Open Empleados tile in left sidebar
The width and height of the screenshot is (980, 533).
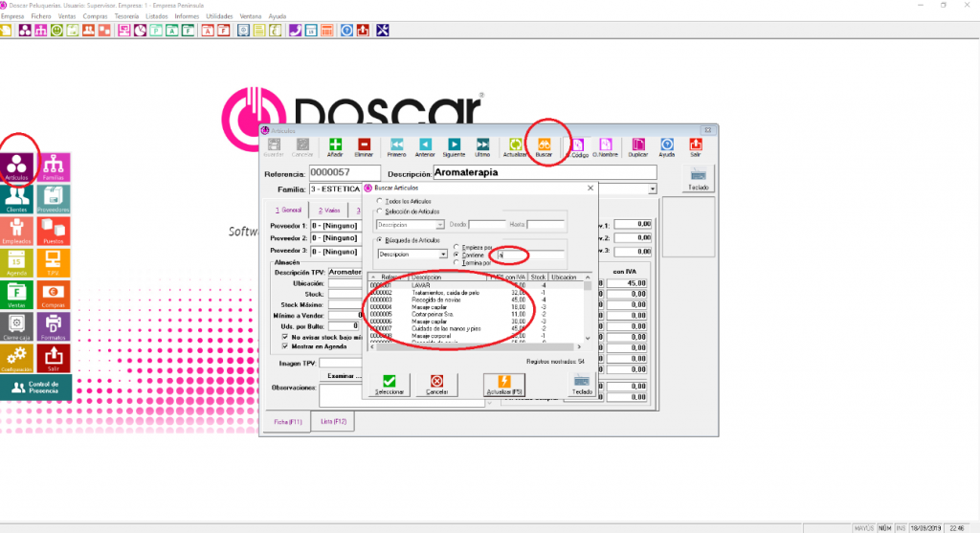coord(17,232)
